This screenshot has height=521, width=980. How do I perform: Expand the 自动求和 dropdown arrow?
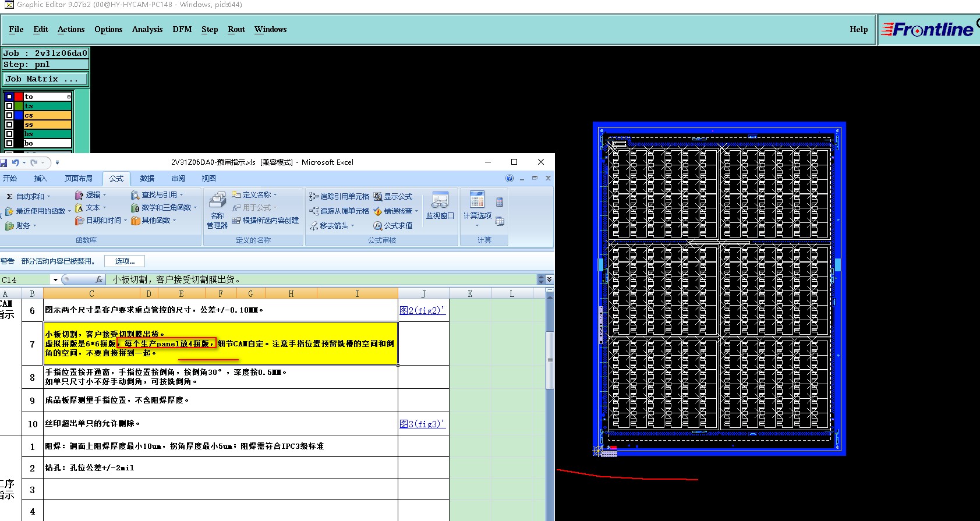pos(49,197)
